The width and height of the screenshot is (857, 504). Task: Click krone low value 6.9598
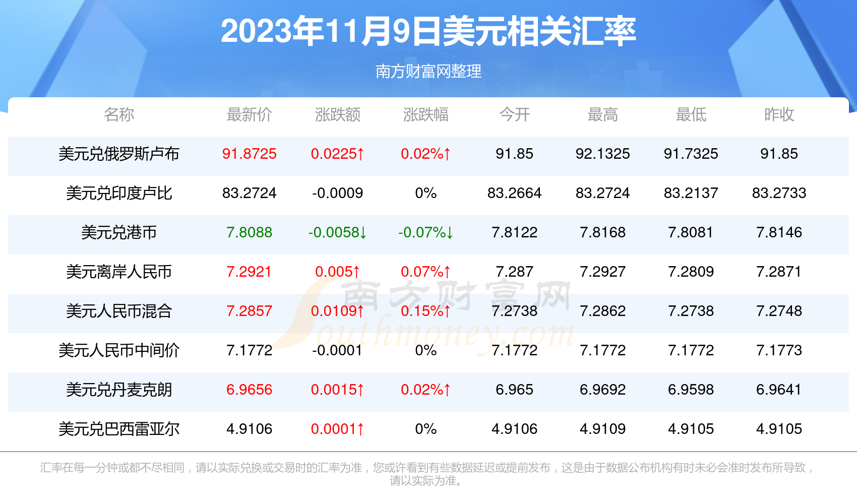click(691, 390)
